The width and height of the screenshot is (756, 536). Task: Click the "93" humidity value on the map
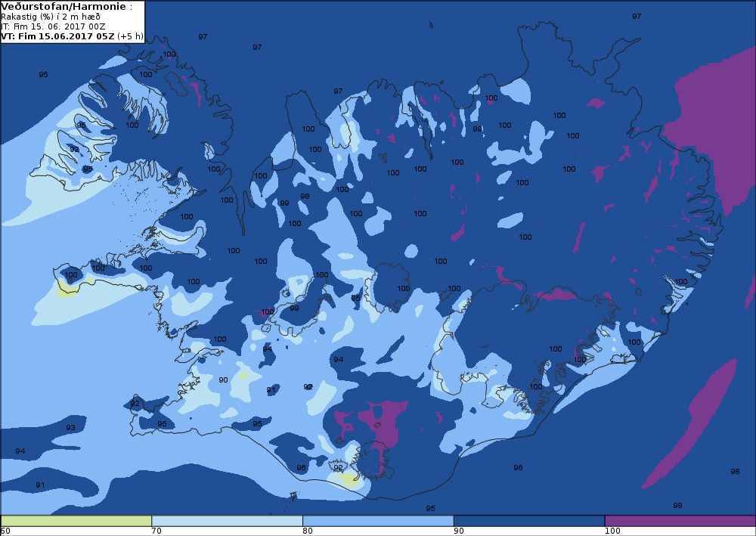[x=70, y=428]
